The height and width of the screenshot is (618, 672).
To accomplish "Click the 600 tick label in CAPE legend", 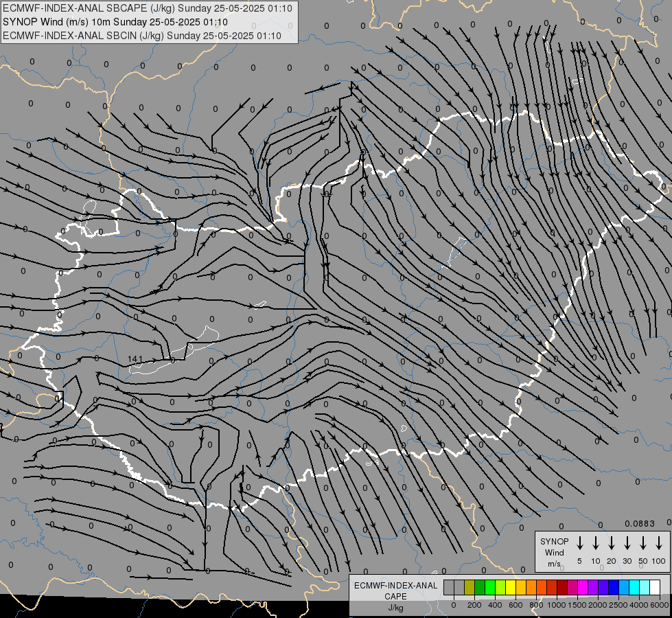I will click(515, 605).
